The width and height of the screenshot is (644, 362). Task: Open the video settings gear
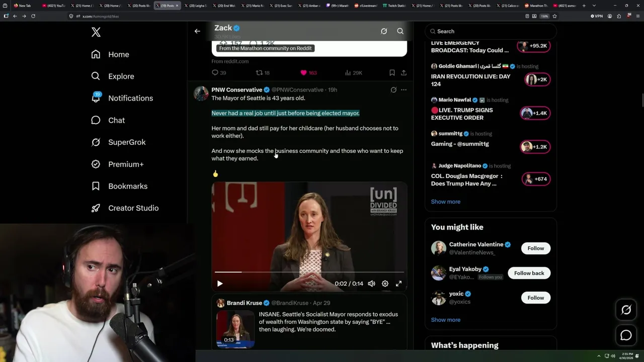point(385,284)
